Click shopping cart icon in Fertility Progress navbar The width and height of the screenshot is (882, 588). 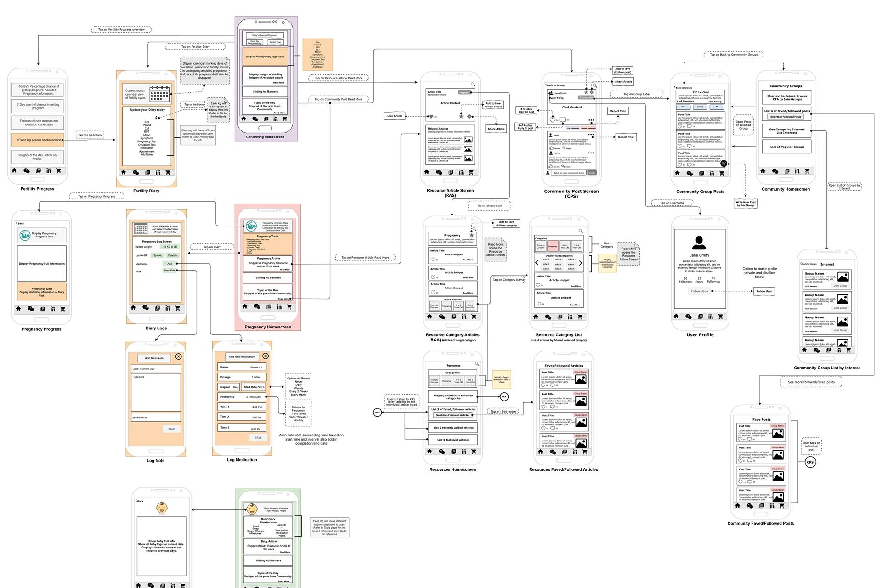(x=59, y=170)
